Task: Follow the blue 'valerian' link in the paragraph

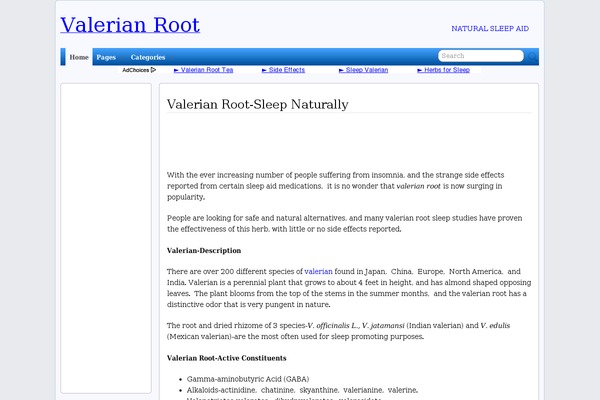Action: coord(318,271)
